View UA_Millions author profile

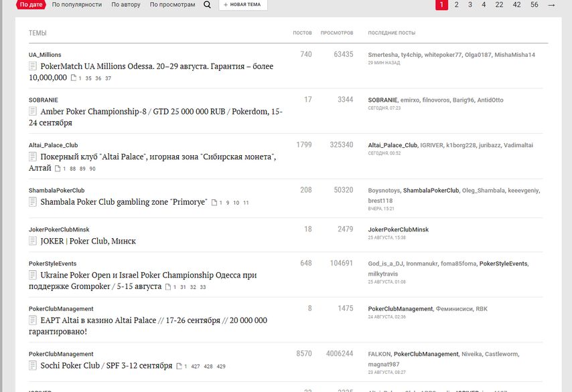coord(45,55)
